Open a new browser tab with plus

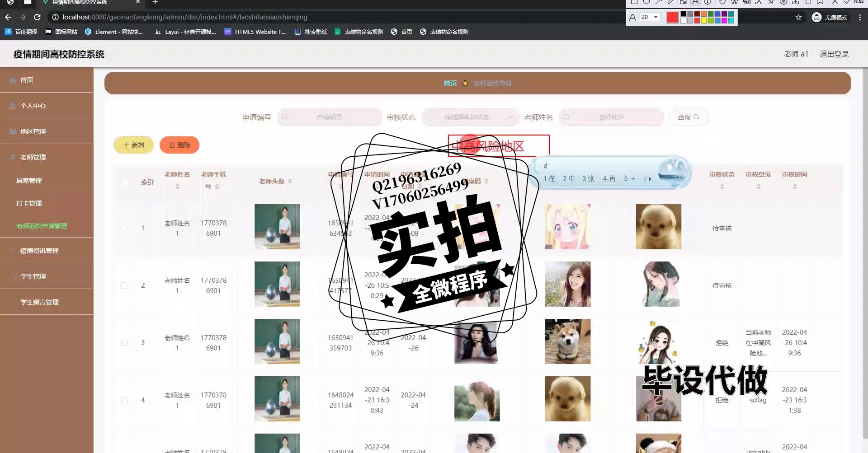[155, 2]
